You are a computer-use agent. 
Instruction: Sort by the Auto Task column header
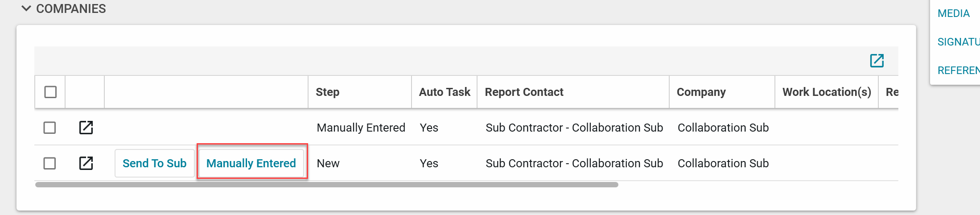444,92
